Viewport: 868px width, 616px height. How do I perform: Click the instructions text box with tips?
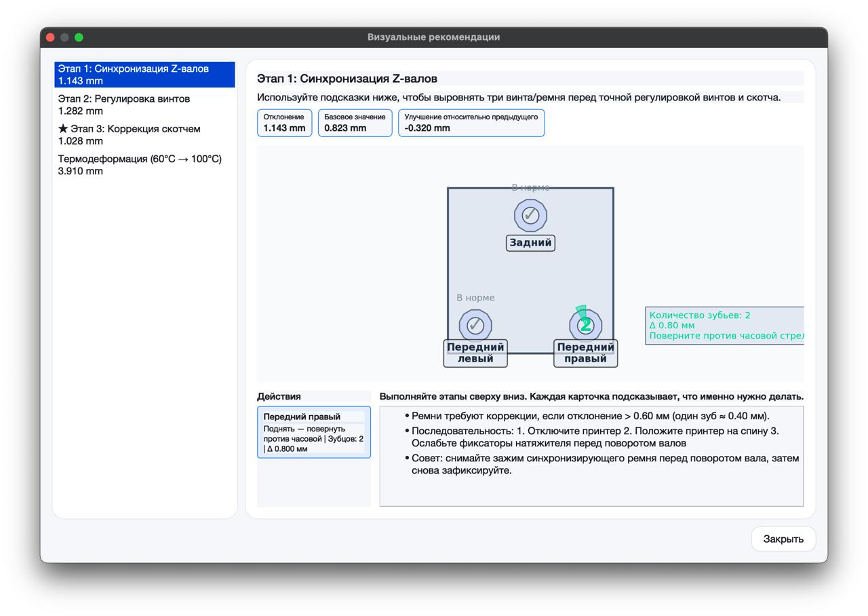pyautogui.click(x=591, y=456)
